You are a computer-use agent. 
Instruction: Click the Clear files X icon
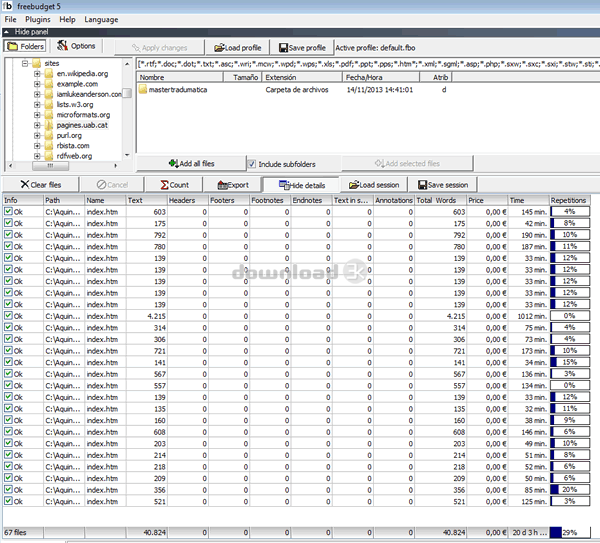[25, 184]
